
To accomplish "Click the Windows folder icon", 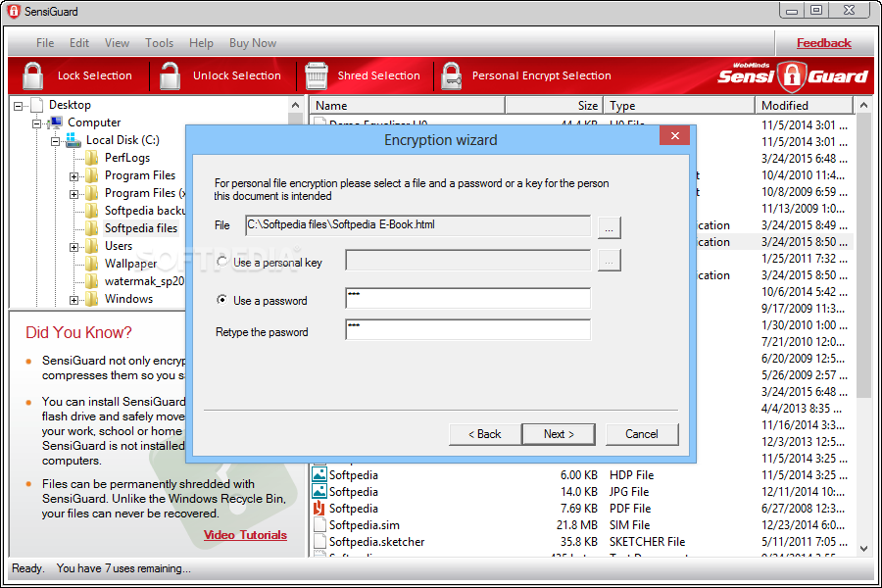I will click(x=92, y=299).
